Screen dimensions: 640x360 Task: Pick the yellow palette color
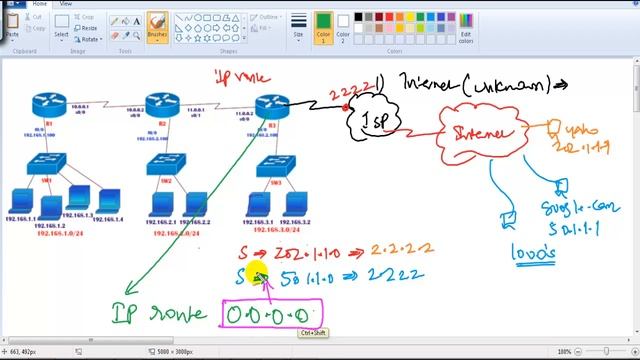click(410, 17)
